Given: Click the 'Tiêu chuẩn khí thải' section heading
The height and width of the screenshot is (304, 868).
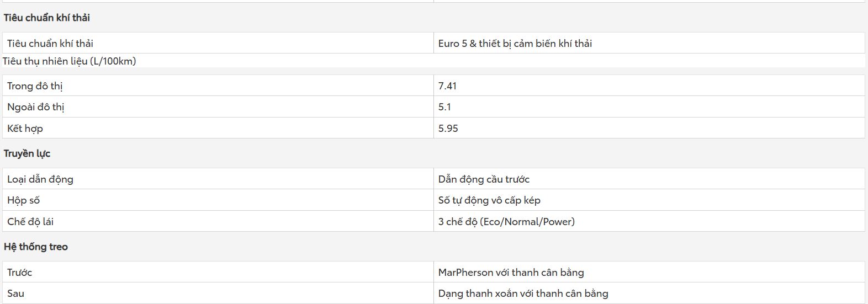Looking at the screenshot, I should 47,18.
